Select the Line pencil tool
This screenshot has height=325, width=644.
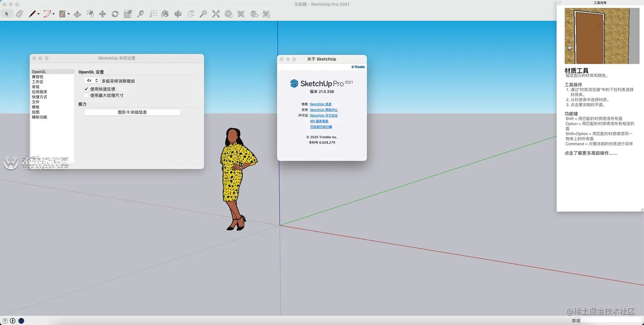(32, 14)
